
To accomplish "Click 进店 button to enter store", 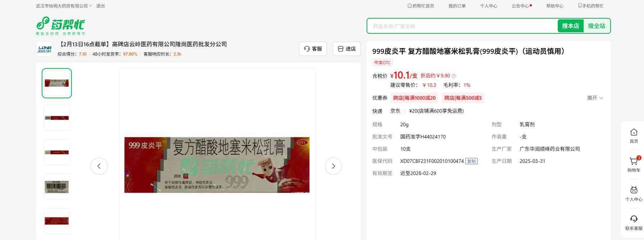I will click(346, 49).
